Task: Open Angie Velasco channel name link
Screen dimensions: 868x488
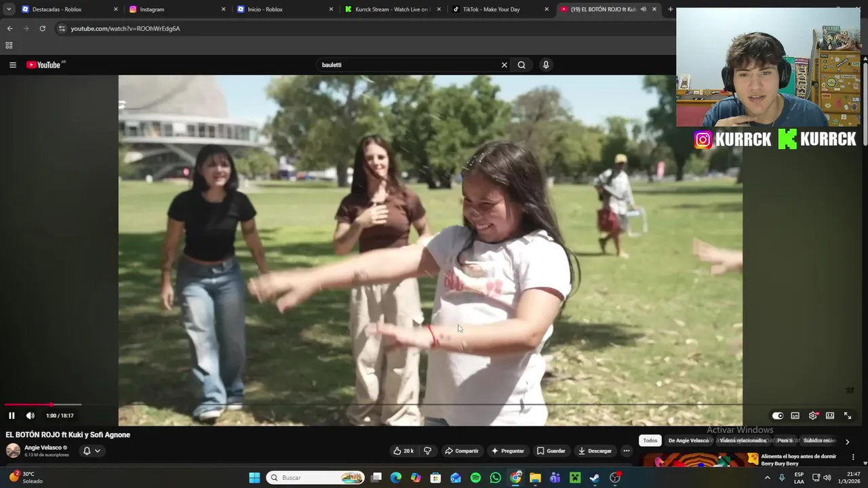Action: (x=43, y=447)
